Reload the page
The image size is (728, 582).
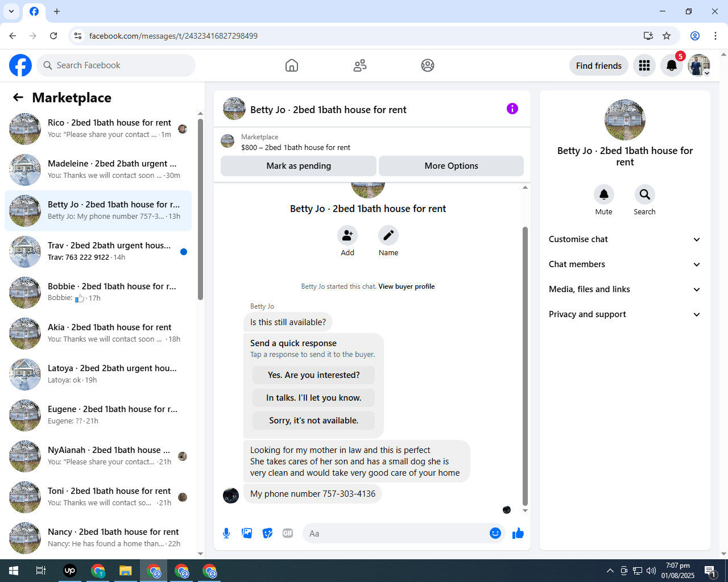53,36
